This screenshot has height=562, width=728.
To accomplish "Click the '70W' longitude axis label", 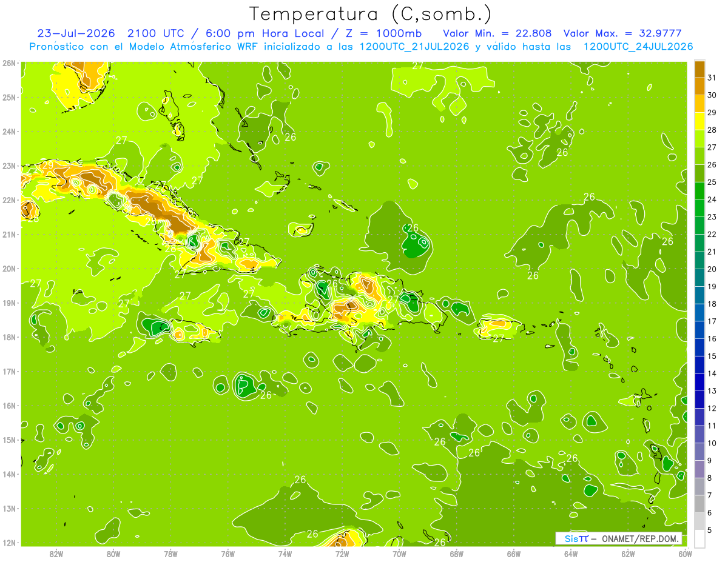I will 399,554.
